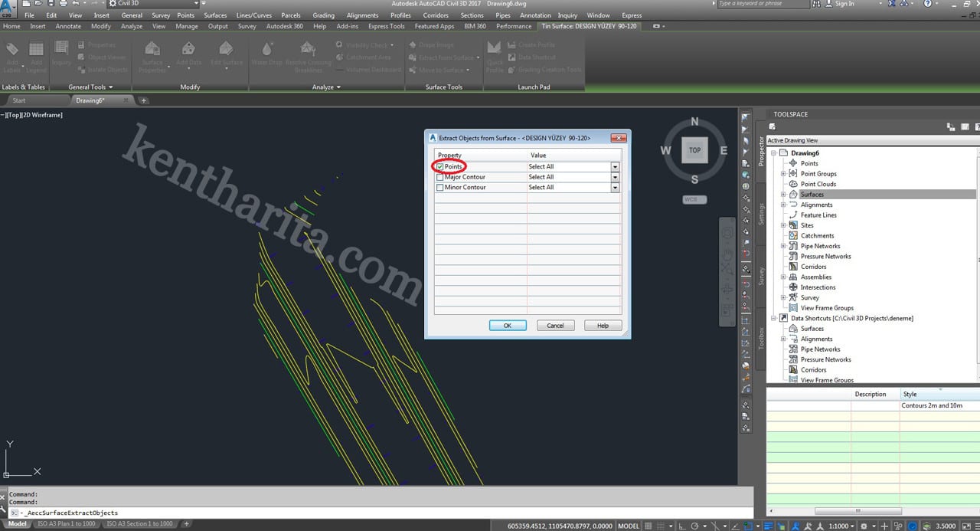This screenshot has height=531, width=980.
Task: Open the Points Select All dropdown
Action: pyautogui.click(x=615, y=166)
